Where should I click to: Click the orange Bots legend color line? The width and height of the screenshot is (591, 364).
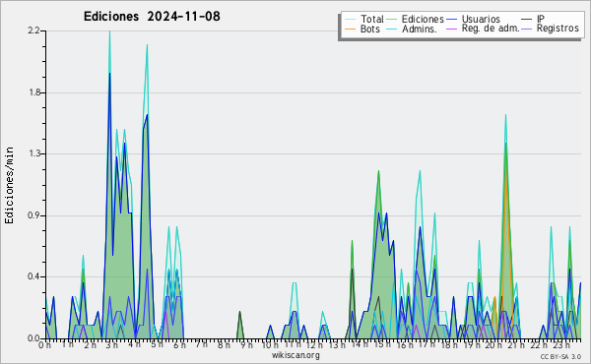point(350,29)
